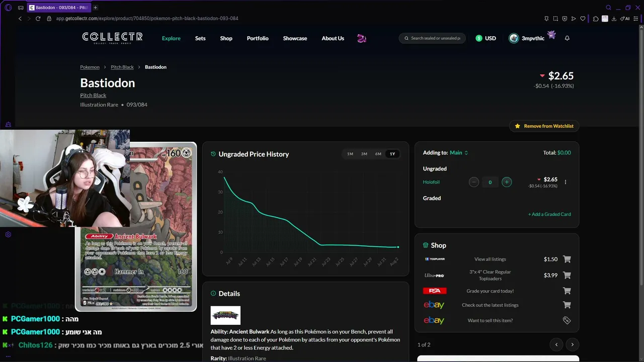The height and width of the screenshot is (362, 644).
Task: Open the 3mpvthic profile menu
Action: click(x=527, y=38)
